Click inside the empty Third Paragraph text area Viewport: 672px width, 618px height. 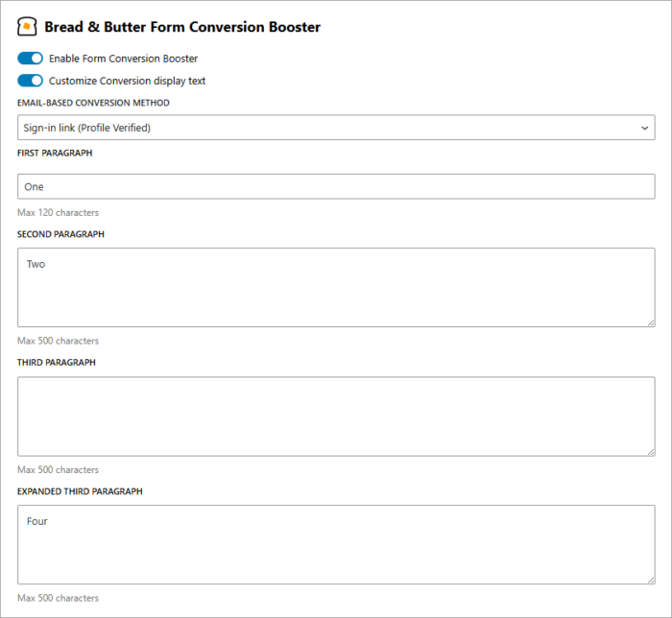click(x=336, y=416)
